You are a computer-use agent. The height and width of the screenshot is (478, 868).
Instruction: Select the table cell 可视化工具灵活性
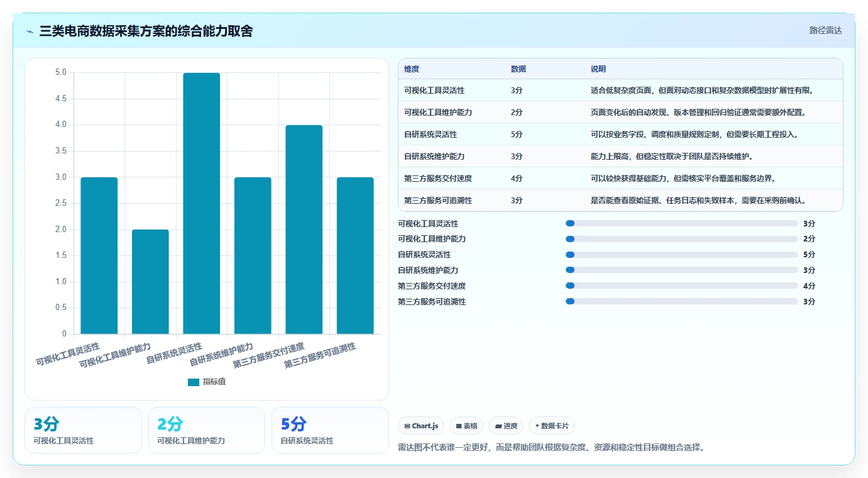(x=434, y=91)
